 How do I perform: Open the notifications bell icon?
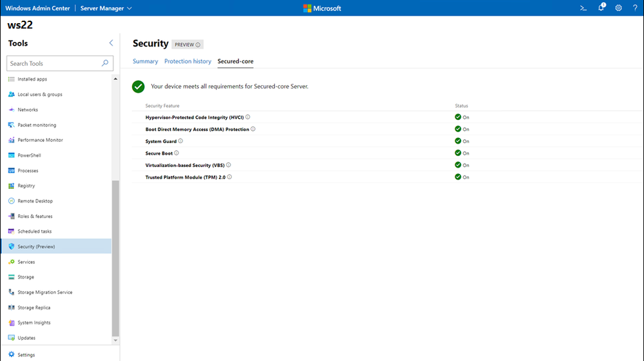pos(601,7)
